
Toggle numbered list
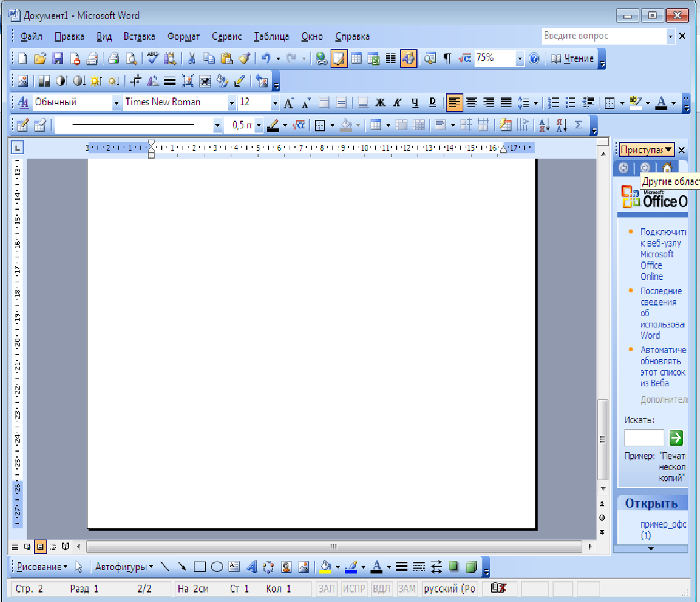(x=554, y=103)
